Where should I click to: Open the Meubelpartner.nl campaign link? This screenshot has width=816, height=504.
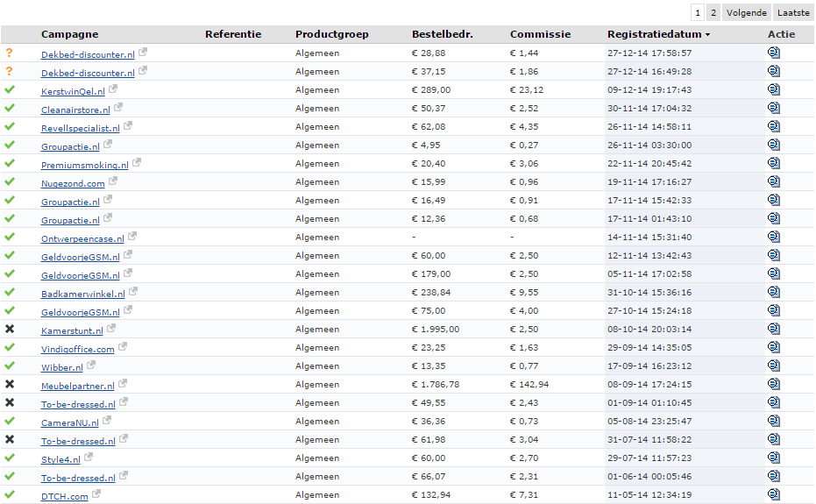point(77,386)
